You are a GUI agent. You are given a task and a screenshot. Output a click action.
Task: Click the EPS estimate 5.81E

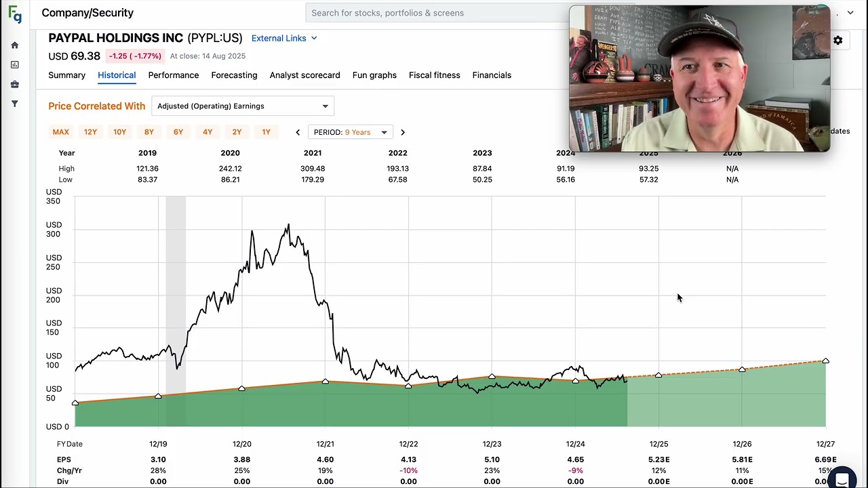[742, 460]
